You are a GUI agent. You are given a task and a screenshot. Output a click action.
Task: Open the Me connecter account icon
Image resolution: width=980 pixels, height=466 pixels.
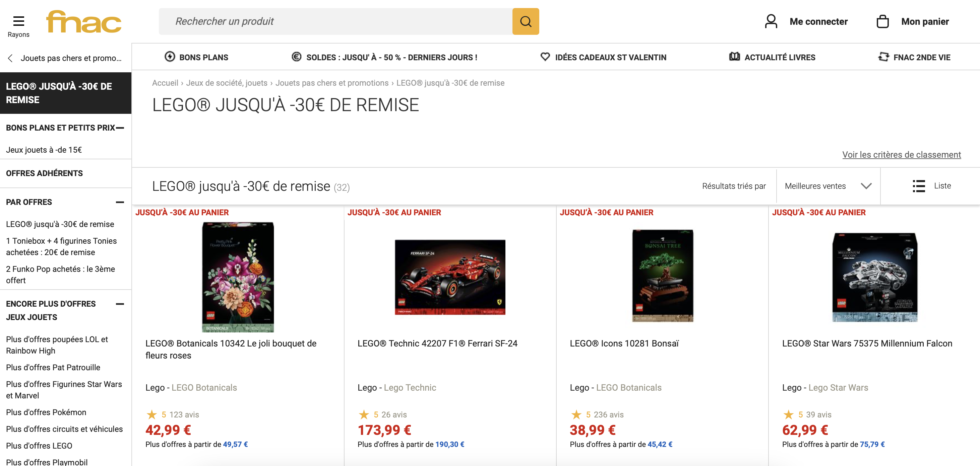click(772, 22)
